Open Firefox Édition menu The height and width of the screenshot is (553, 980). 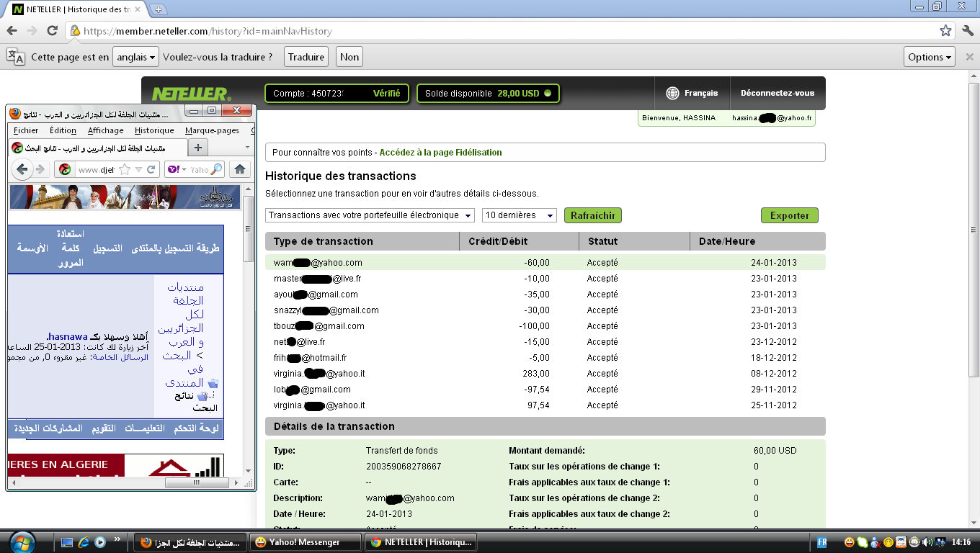coord(63,130)
